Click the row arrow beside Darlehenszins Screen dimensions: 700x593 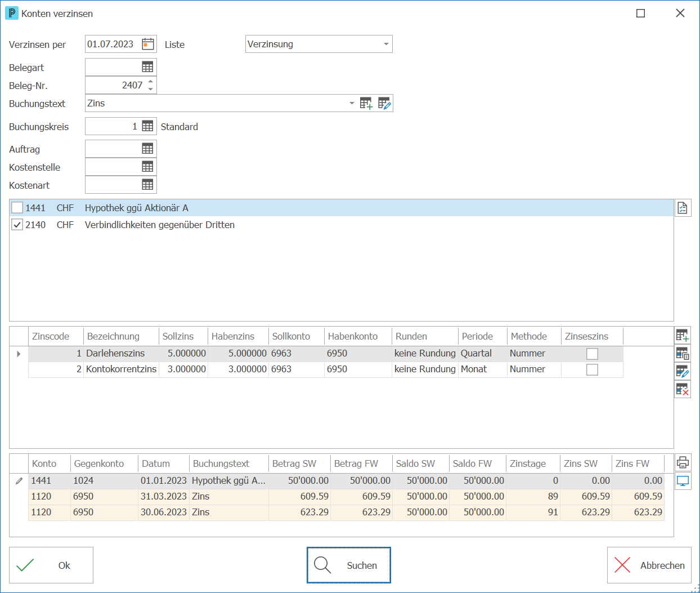(19, 354)
